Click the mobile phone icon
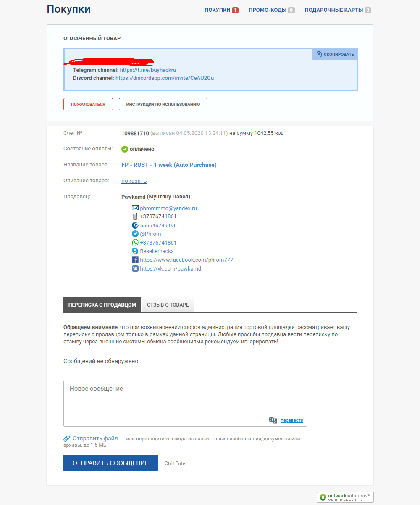This screenshot has height=505, width=420. (135, 216)
